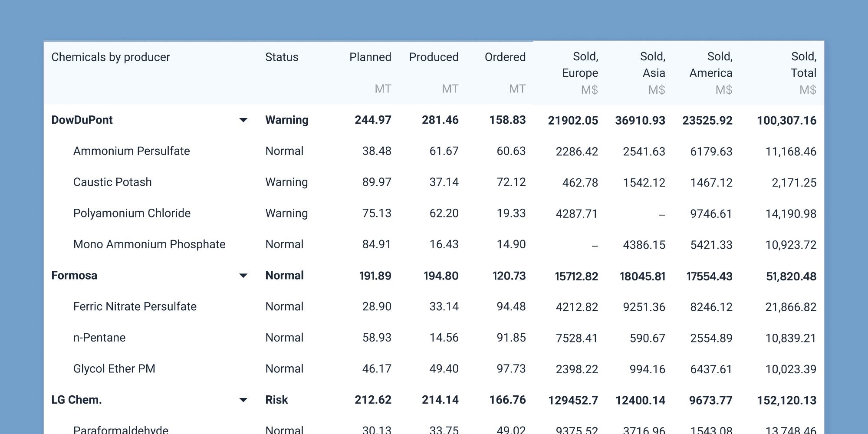Click Ammonium Persulfate total 11,168.46
868x434 pixels.
tap(791, 151)
